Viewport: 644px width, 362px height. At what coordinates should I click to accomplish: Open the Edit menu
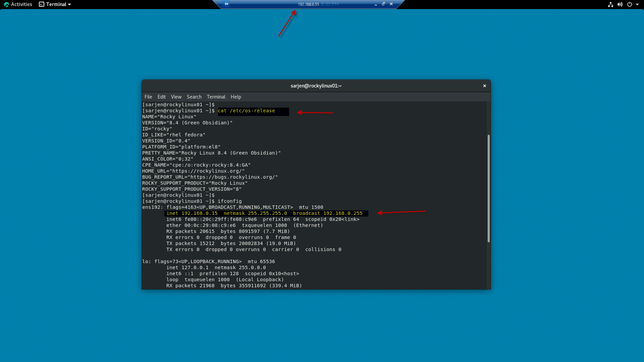[x=161, y=97]
